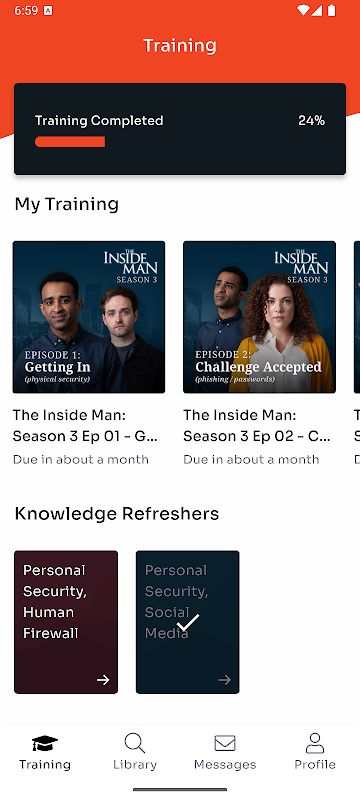Tap the Wi-Fi status icon

point(303,10)
